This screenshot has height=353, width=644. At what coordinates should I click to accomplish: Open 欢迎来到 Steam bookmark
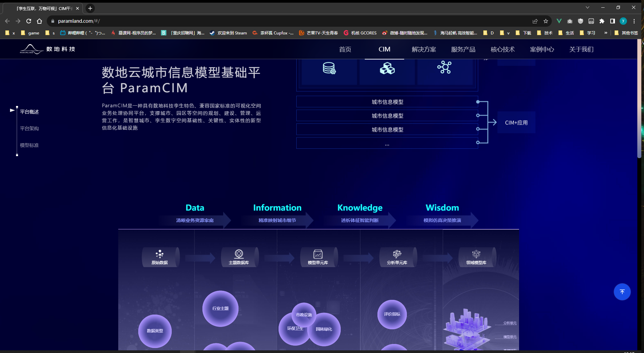pos(228,33)
